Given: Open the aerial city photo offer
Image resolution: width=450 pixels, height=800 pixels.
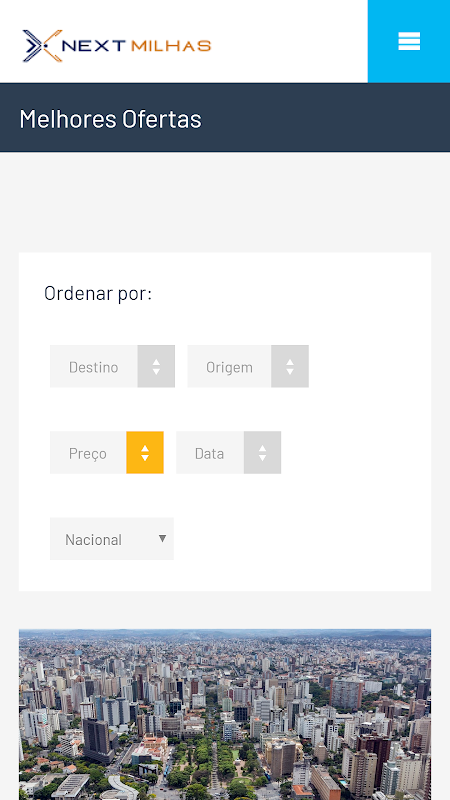Looking at the screenshot, I should [x=225, y=714].
